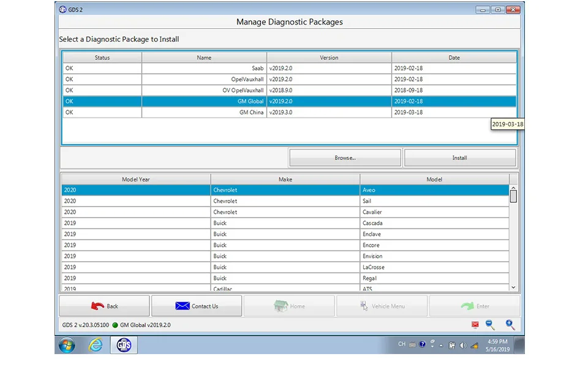Select the GM Global package row
The width and height of the screenshot is (588, 378).
pyautogui.click(x=290, y=101)
